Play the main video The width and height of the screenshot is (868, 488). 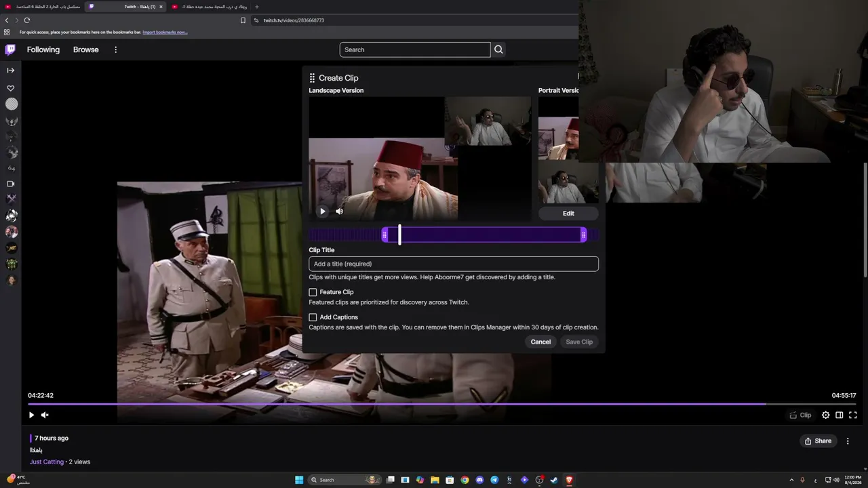click(x=31, y=415)
